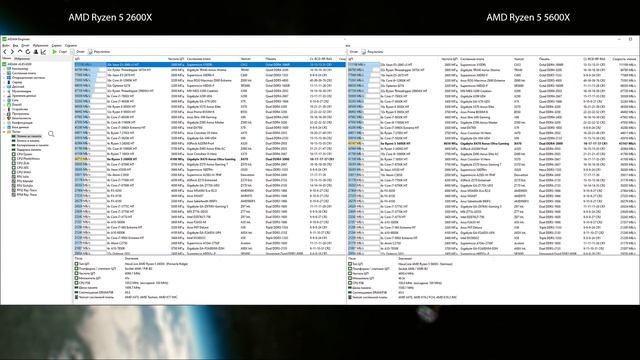The height and width of the screenshot is (360, 640).
Task: Select highlighted Xeon E5-2660 v3 row in left list
Action: pyautogui.click(x=209, y=64)
